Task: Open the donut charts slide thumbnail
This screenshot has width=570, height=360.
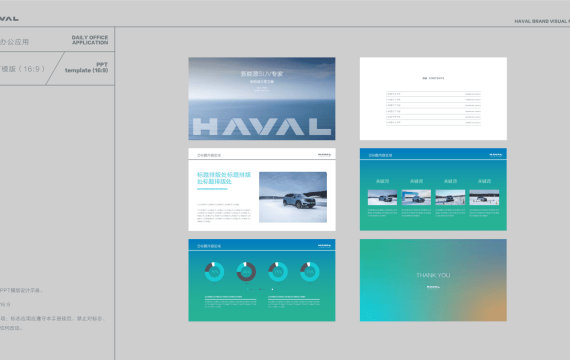Action: 262,280
